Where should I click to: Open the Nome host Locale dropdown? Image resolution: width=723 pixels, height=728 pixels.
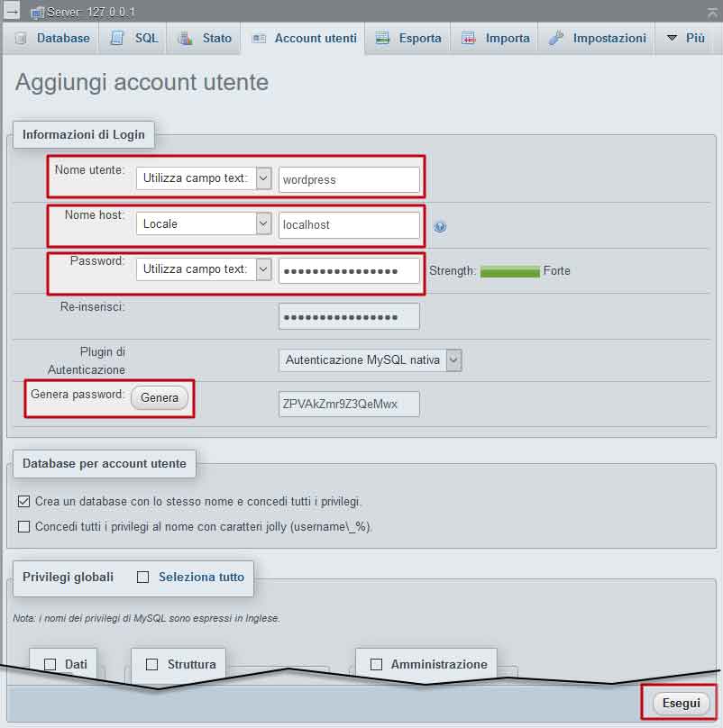[x=204, y=223]
